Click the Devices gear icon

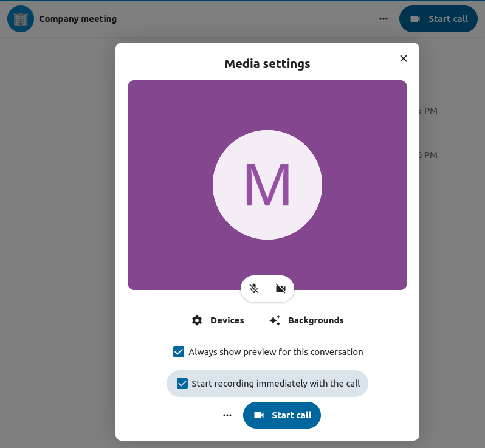(197, 320)
